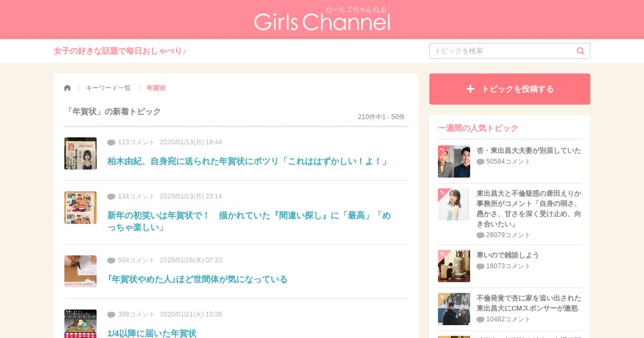
Task: Click the 28079コメント count
Action: 508,235
